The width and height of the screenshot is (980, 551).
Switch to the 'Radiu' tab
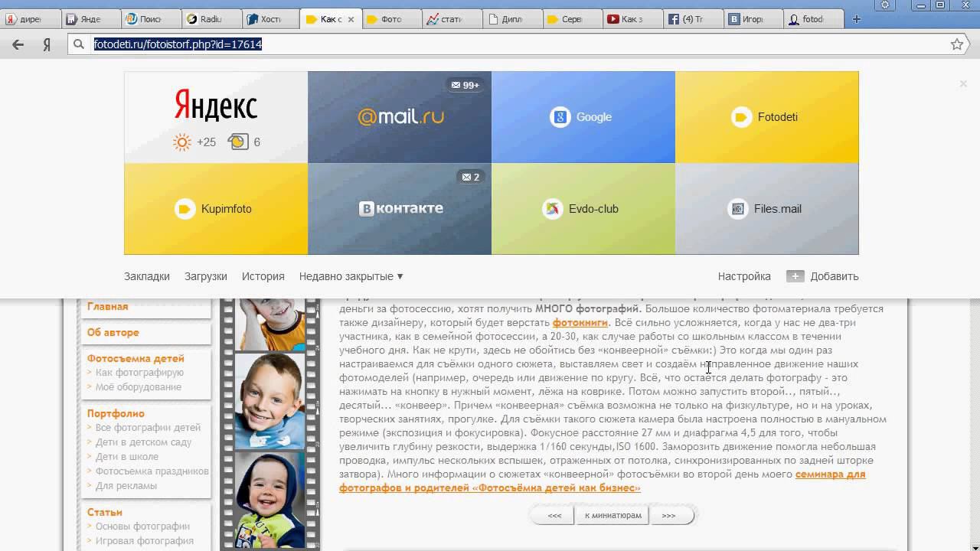[x=211, y=19]
